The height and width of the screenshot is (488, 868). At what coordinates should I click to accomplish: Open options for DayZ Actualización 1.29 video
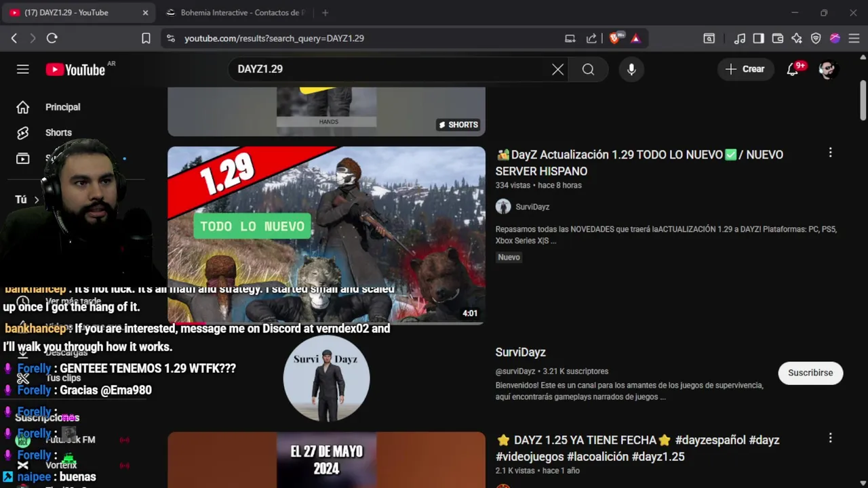[x=830, y=153]
